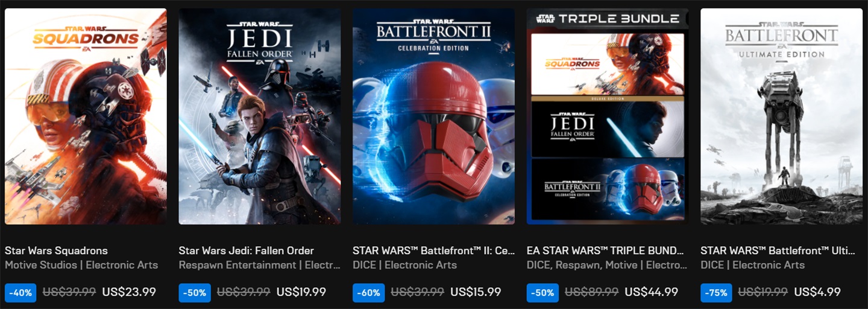Click the Star Wars Jedi: Fallen Order title

pos(247,250)
